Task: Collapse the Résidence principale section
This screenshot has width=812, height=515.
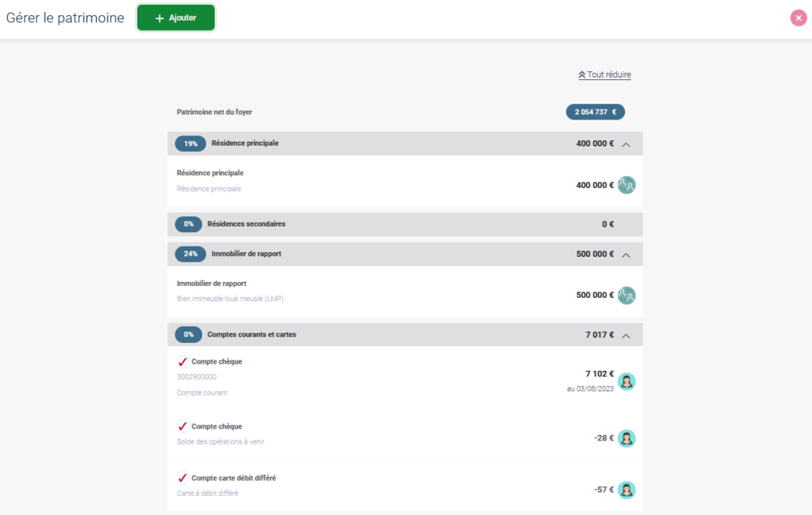Action: [x=626, y=144]
